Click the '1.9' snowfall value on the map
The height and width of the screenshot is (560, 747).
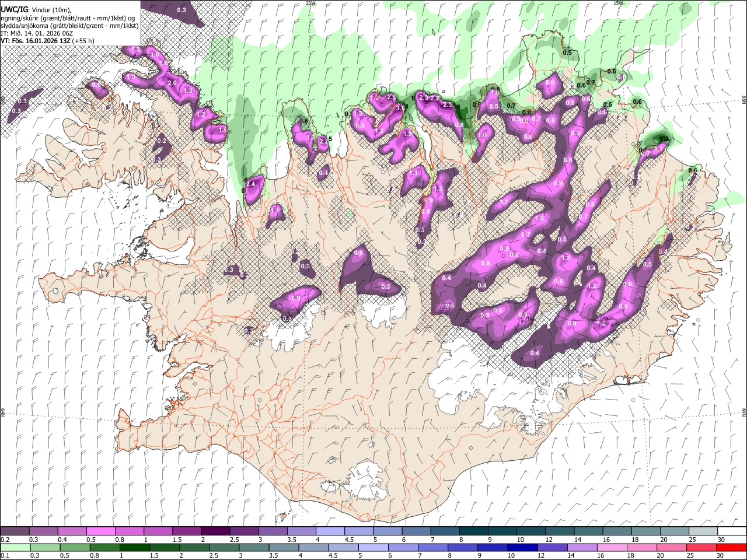(x=407, y=134)
